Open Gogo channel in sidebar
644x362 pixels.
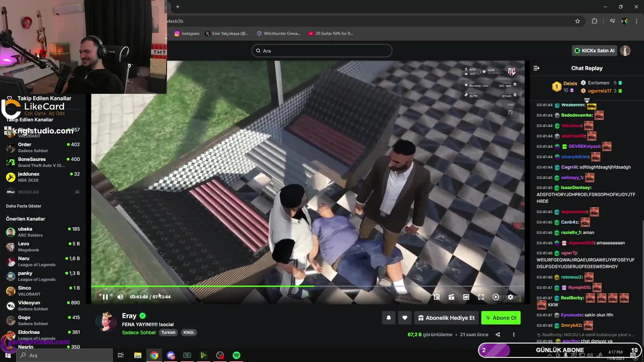[x=43, y=320]
